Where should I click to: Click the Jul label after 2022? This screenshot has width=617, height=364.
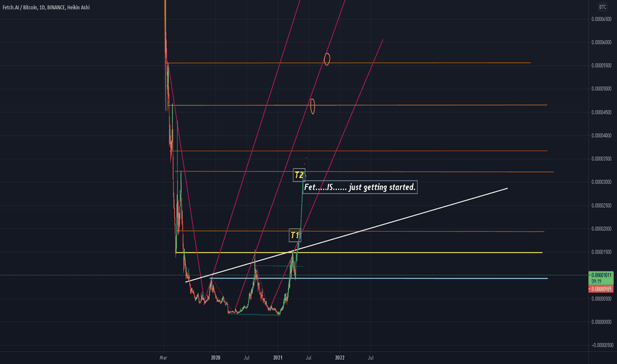371,357
